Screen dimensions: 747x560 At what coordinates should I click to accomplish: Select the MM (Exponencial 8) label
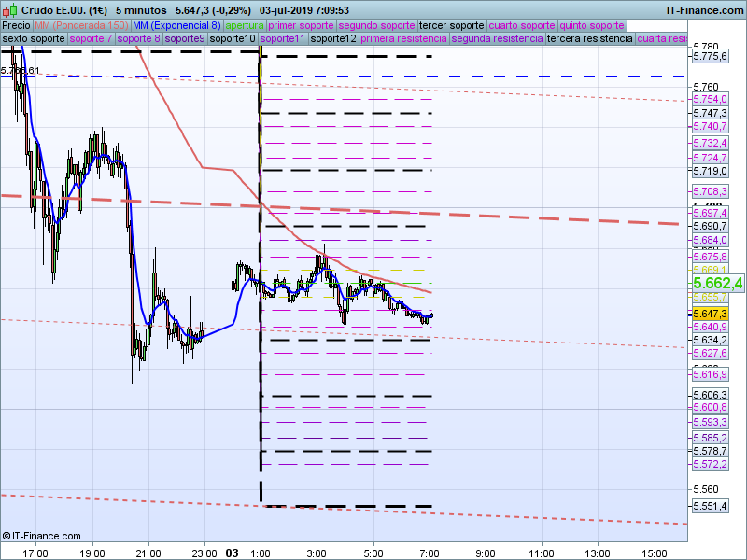(x=176, y=25)
